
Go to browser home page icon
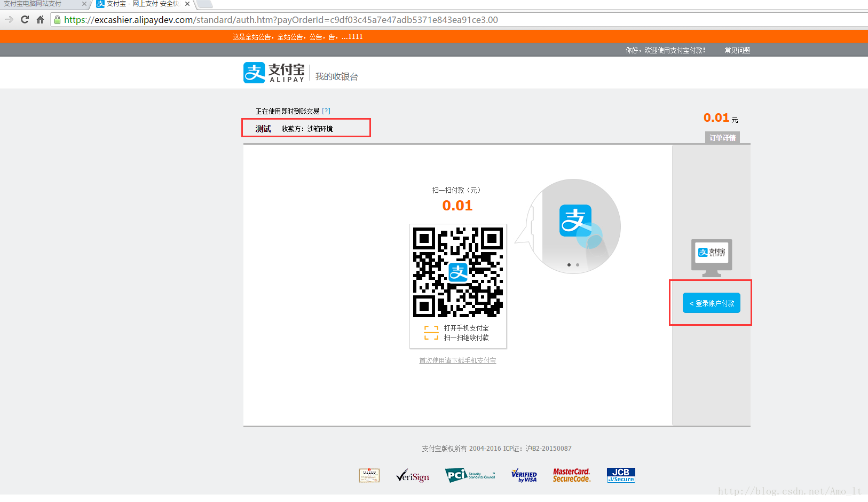[40, 20]
